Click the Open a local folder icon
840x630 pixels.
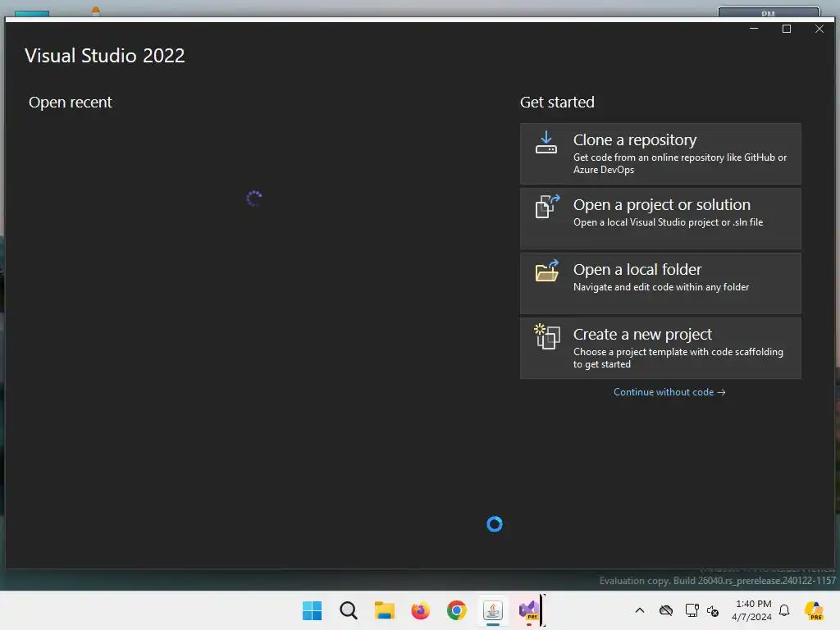coord(547,271)
